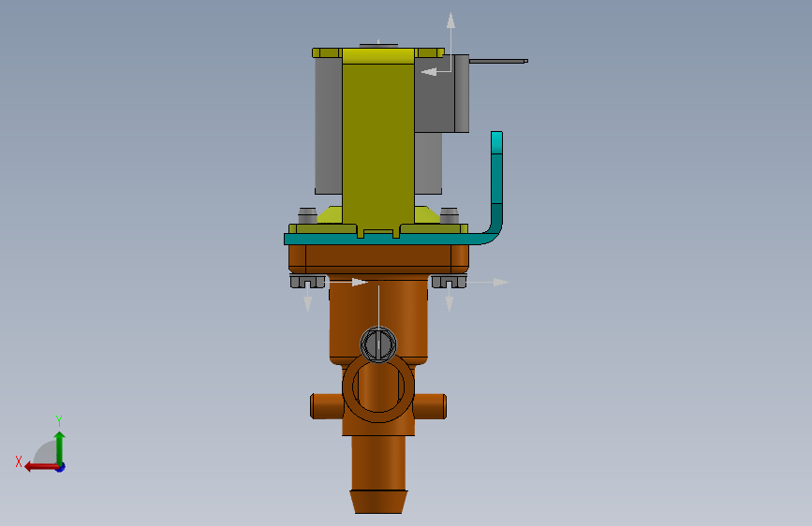Viewport: 812px width, 526px height.
Task: Click the green Y axis of the triad
Action: click(60, 447)
